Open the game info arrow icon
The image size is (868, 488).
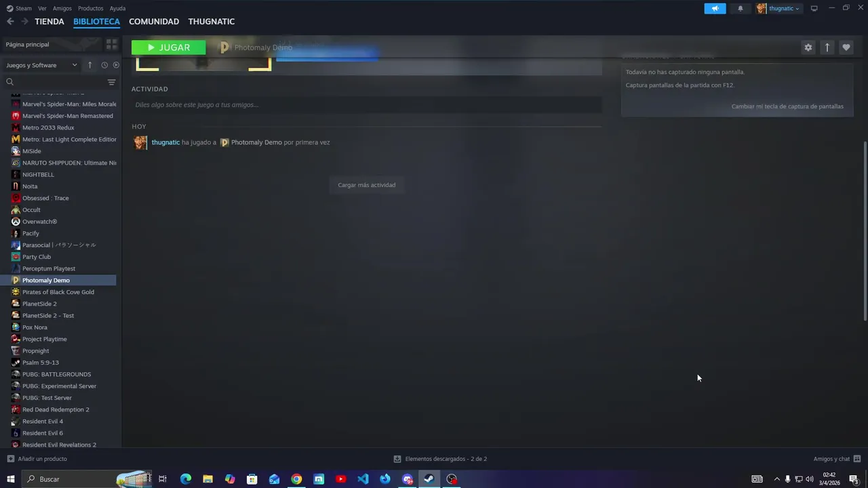click(827, 47)
